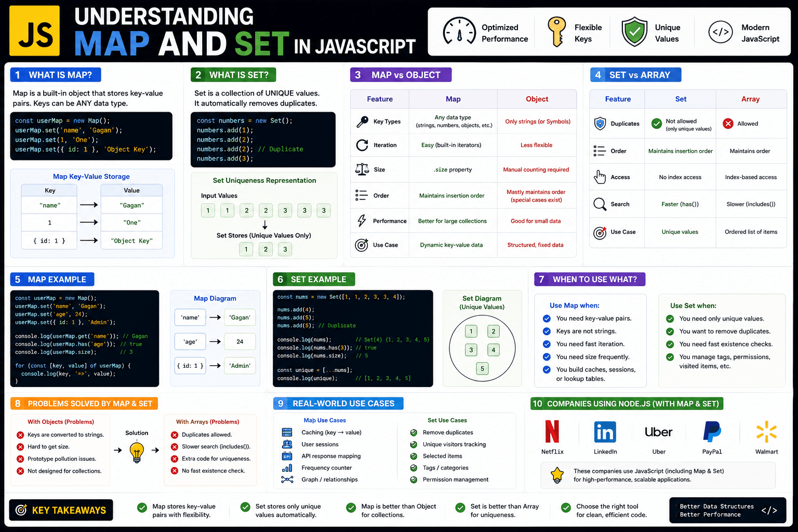Image resolution: width=798 pixels, height=532 pixels.
Task: Click the LinkedIn logo
Action: point(605,432)
